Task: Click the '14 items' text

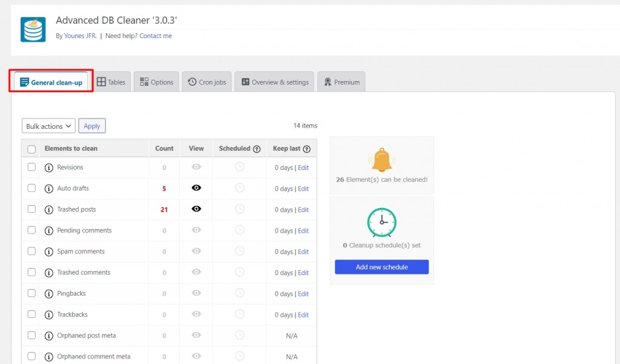Action: [305, 126]
